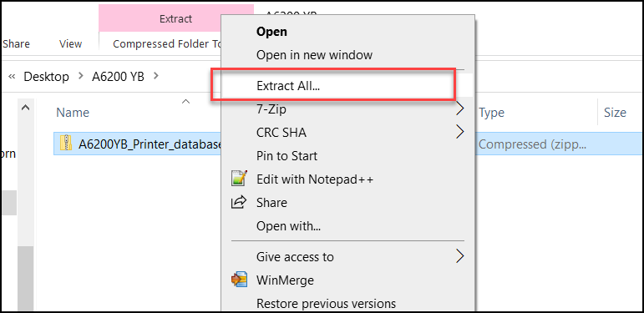644x313 pixels.
Task: Expand the 7-Zip submenu arrow
Action: [460, 109]
